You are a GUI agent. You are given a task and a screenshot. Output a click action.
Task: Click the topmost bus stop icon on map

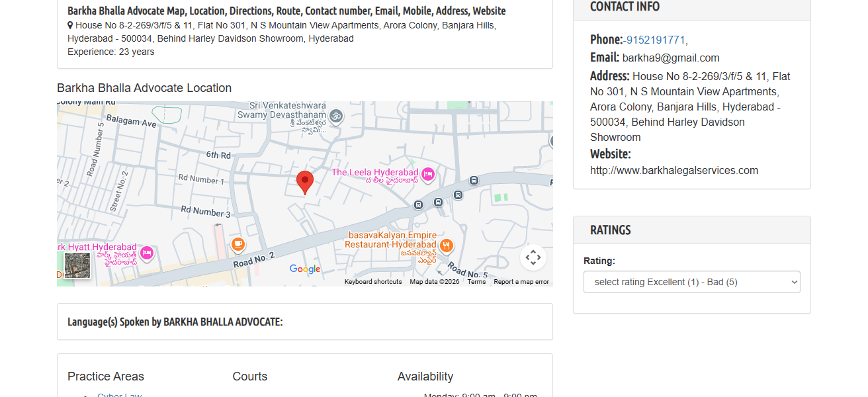coord(474,180)
